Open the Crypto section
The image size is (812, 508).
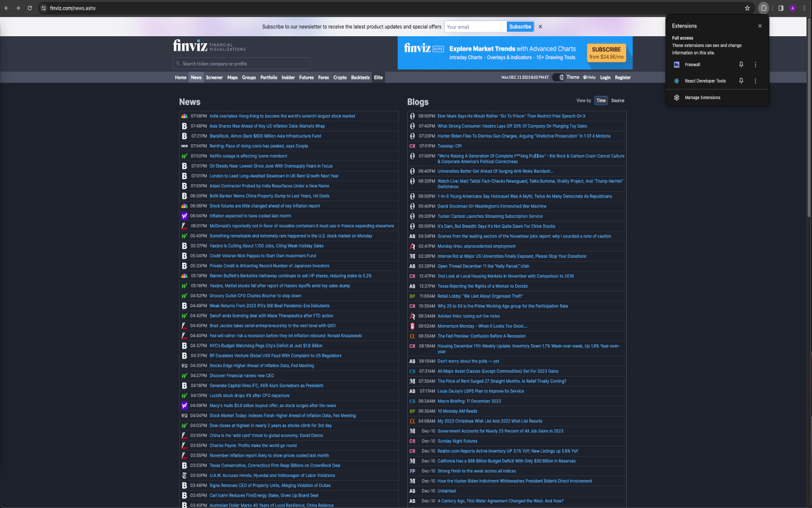(x=339, y=77)
